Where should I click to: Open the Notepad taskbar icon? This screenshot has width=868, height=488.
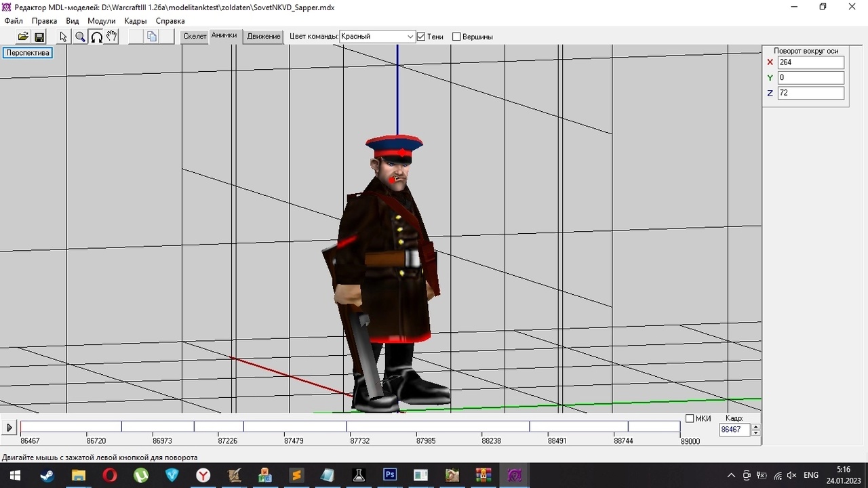point(328,475)
